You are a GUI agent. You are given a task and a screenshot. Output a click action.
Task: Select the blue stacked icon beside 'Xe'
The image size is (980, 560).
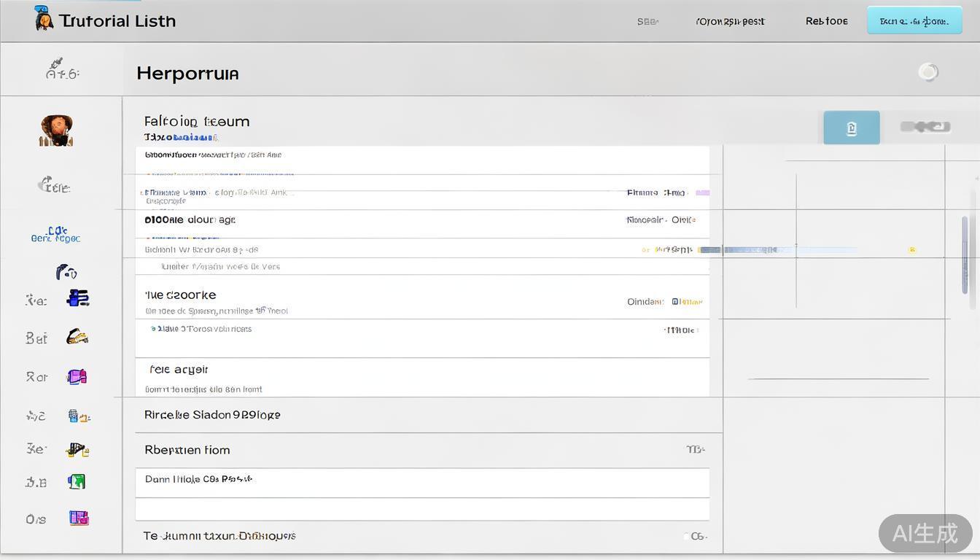coord(77,298)
